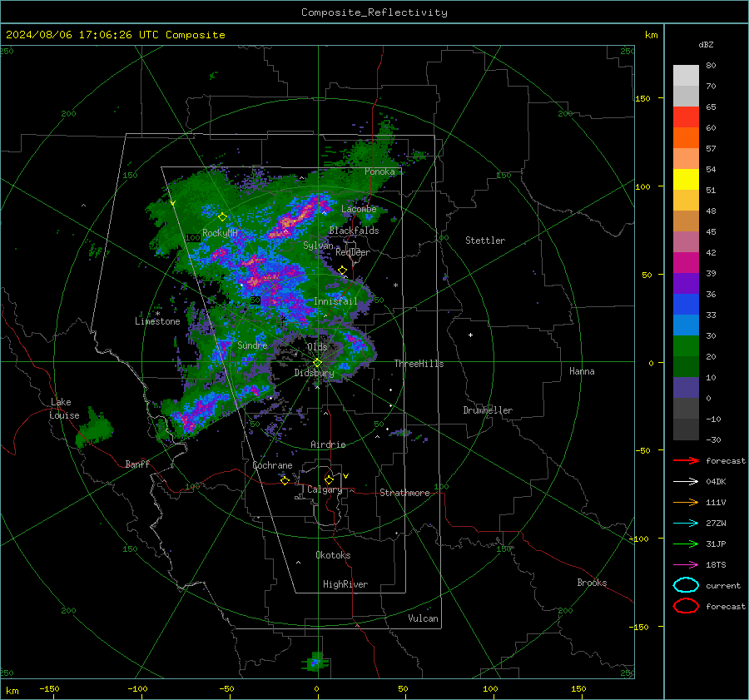
Task: Click the Blackfalds label on the map
Action: coord(354,231)
